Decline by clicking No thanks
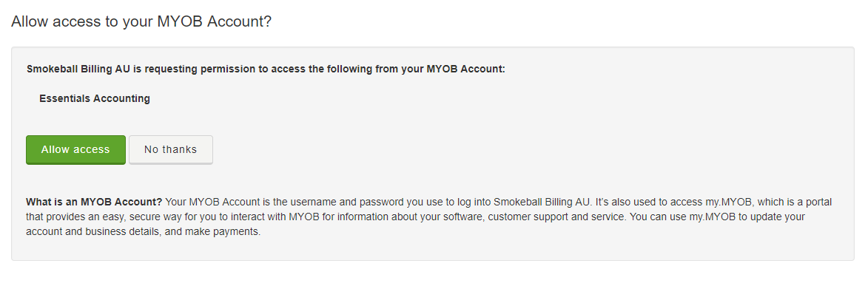 pyautogui.click(x=170, y=150)
